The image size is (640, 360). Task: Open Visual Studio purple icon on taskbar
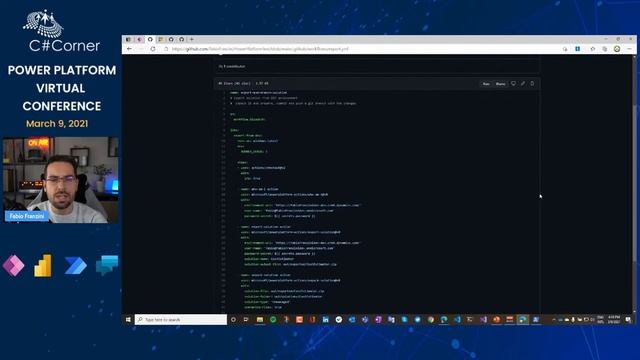[483, 320]
